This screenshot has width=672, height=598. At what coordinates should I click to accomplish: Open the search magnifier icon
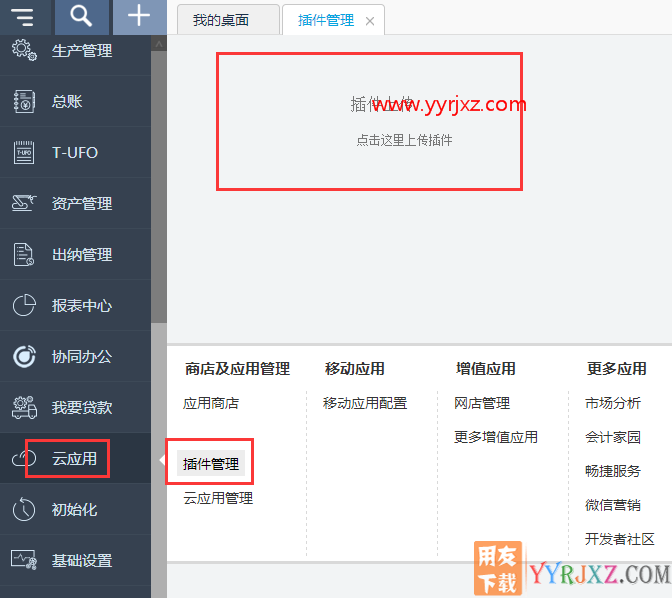[x=81, y=16]
